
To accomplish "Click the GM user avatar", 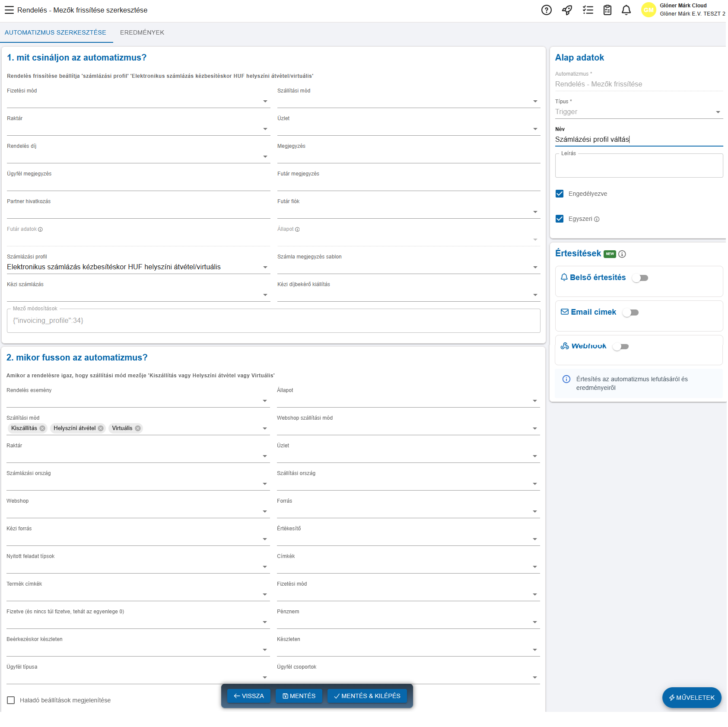I will 648,10.
